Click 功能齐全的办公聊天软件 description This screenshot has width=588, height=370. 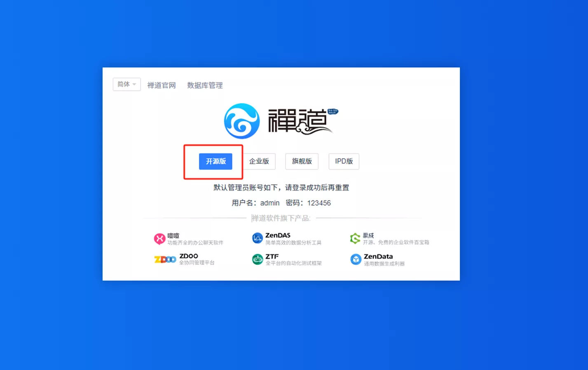coord(195,243)
